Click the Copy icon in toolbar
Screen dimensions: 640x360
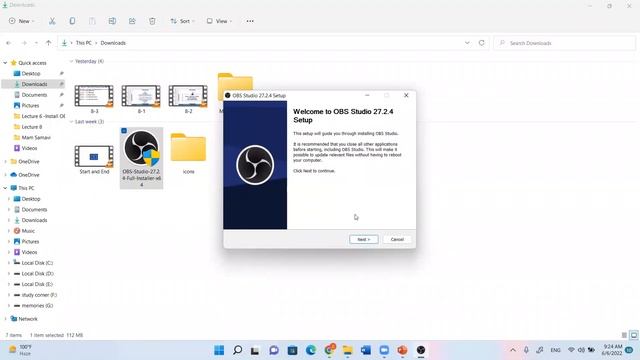pos(72,21)
